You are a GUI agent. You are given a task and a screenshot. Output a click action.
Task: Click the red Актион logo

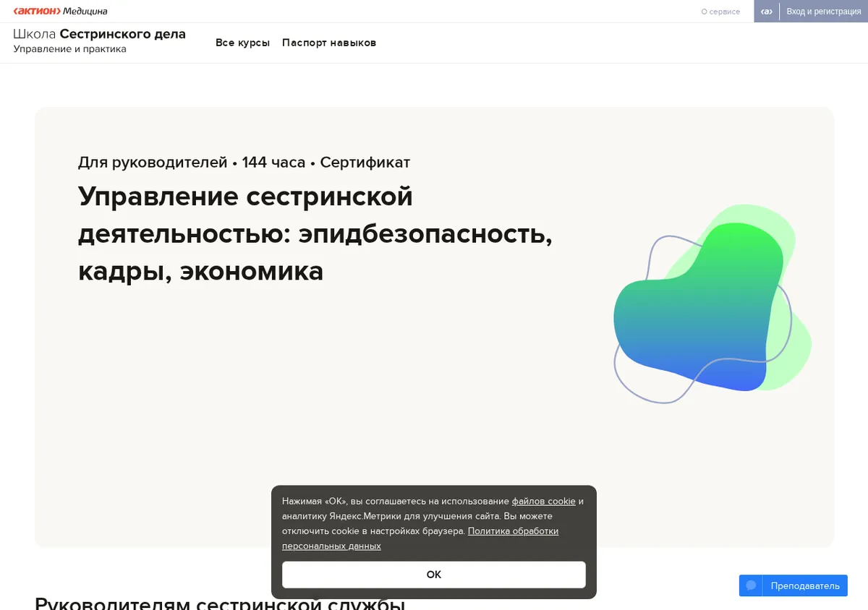37,12
